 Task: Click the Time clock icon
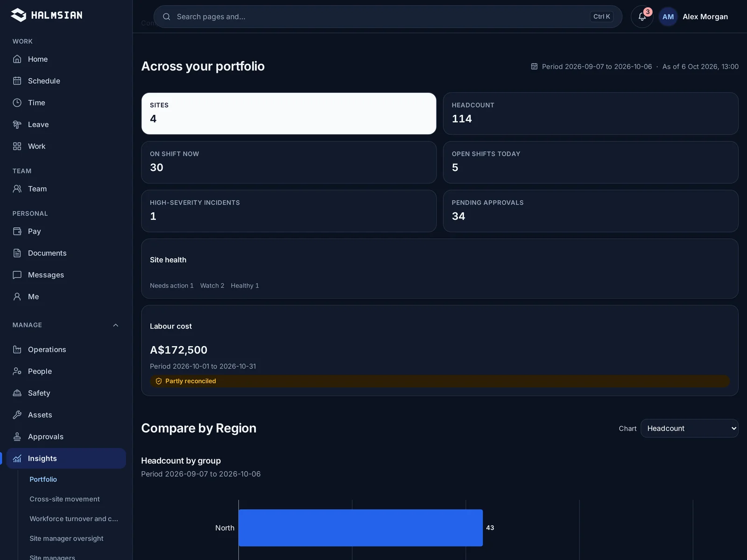coord(17,103)
